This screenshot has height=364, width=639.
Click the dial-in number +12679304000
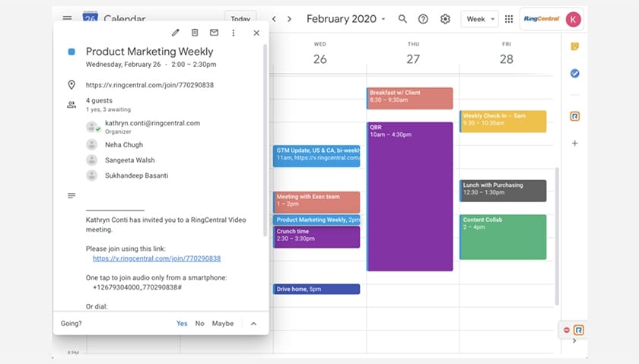pos(138,287)
